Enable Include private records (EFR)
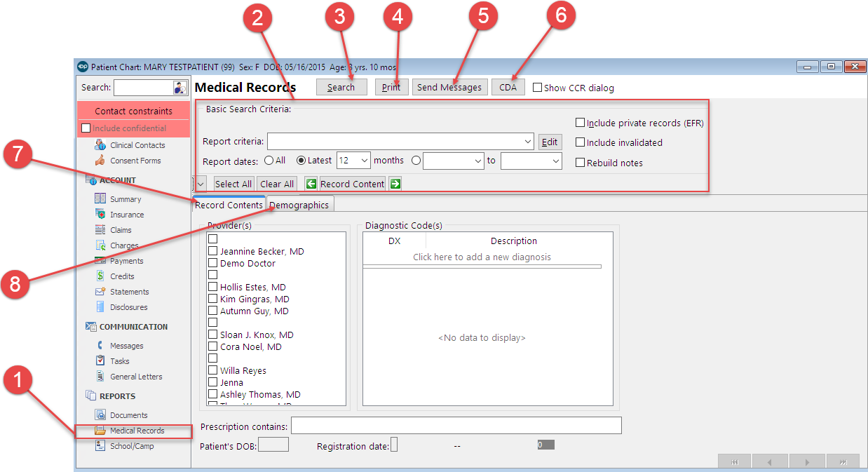This screenshot has width=868, height=472. click(580, 123)
